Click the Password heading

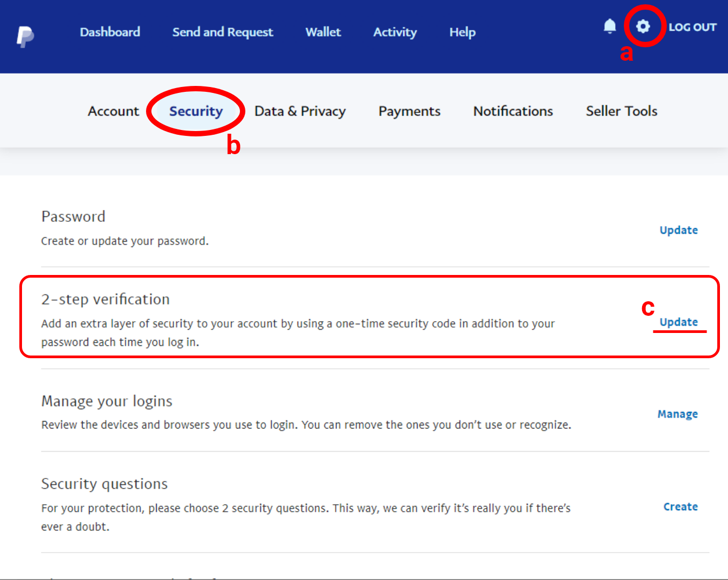click(x=74, y=216)
